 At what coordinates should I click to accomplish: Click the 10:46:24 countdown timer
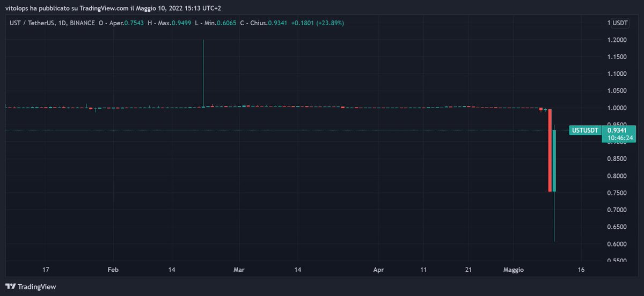click(619, 138)
